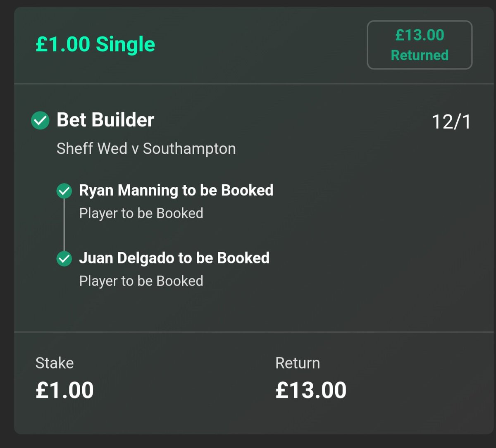Select the 12/1 odds value
Viewport: 496px width, 448px height.
click(451, 122)
